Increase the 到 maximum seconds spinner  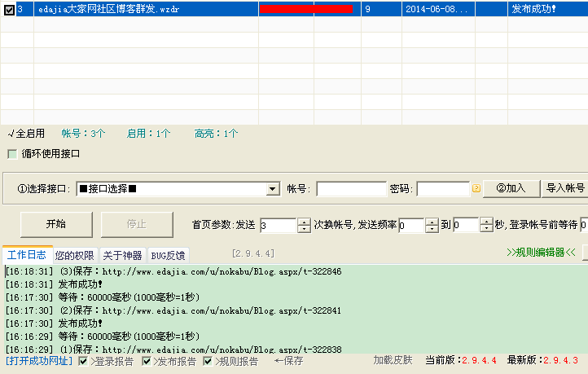(486, 222)
